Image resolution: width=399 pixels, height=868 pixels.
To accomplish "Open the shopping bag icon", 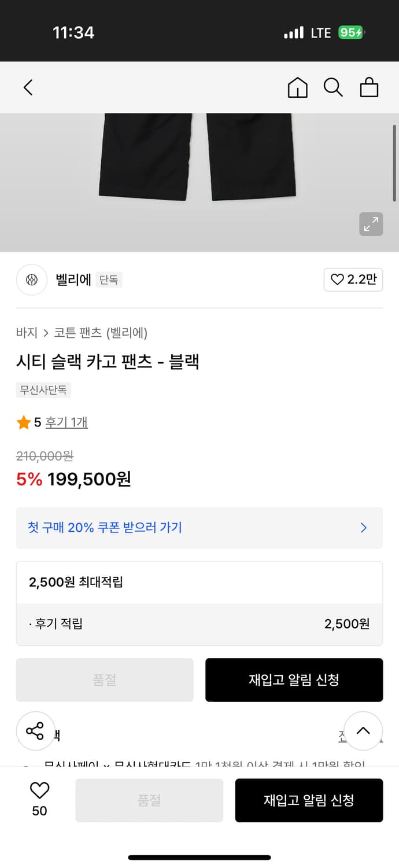I will (369, 87).
